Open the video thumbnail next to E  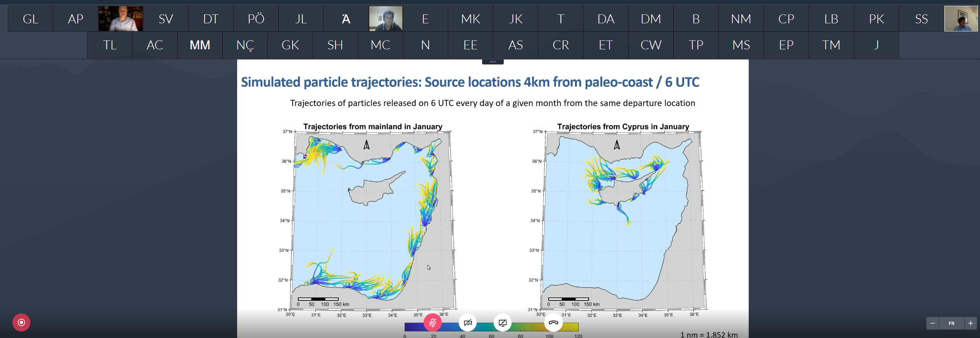[x=386, y=19]
